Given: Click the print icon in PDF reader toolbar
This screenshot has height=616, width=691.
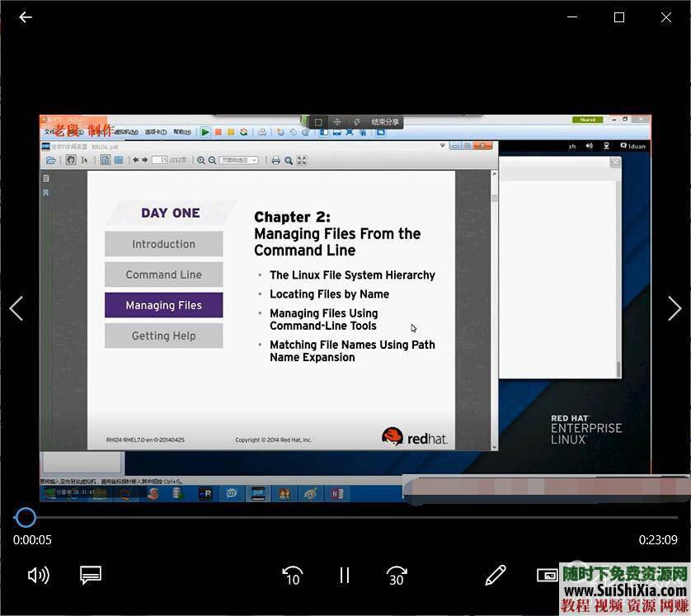Looking at the screenshot, I should point(275,160).
